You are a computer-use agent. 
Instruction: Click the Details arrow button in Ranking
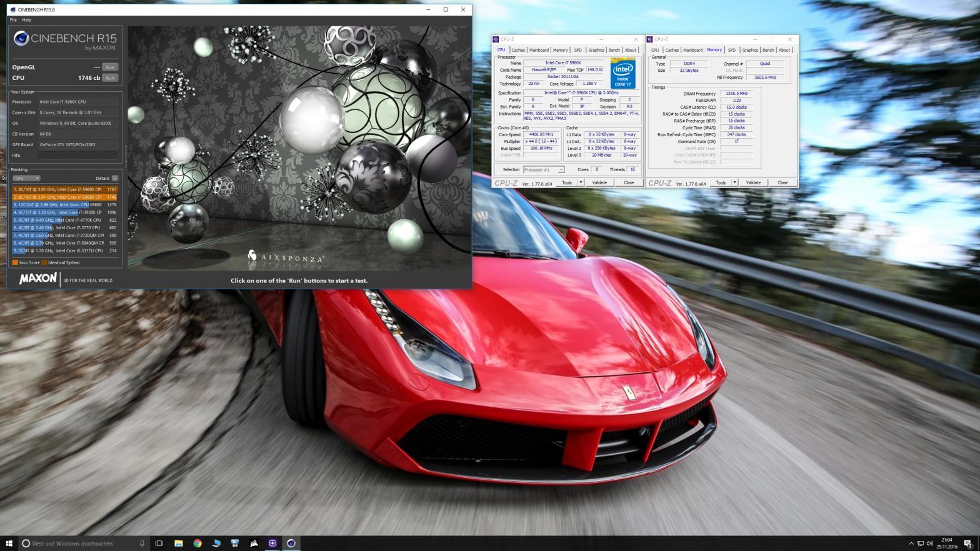coord(115,178)
